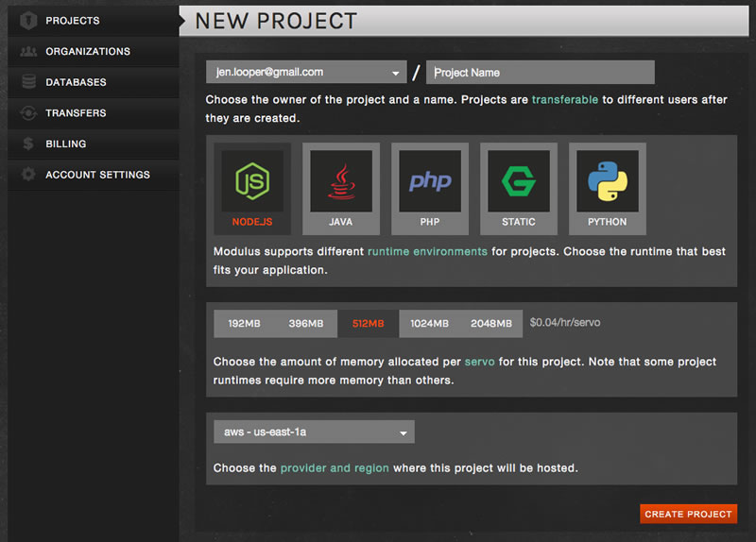Select the Java runtime logo
Viewport: 756px width, 542px height.
tap(341, 181)
